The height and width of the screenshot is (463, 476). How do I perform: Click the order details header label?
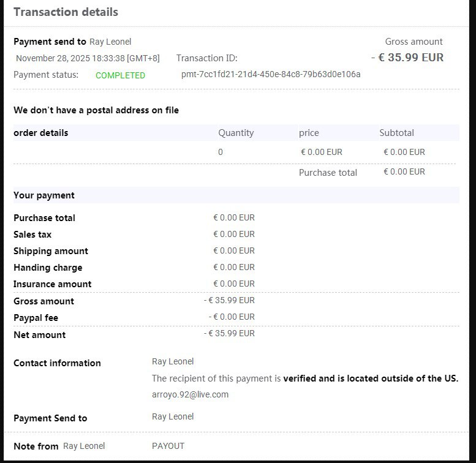[40, 133]
